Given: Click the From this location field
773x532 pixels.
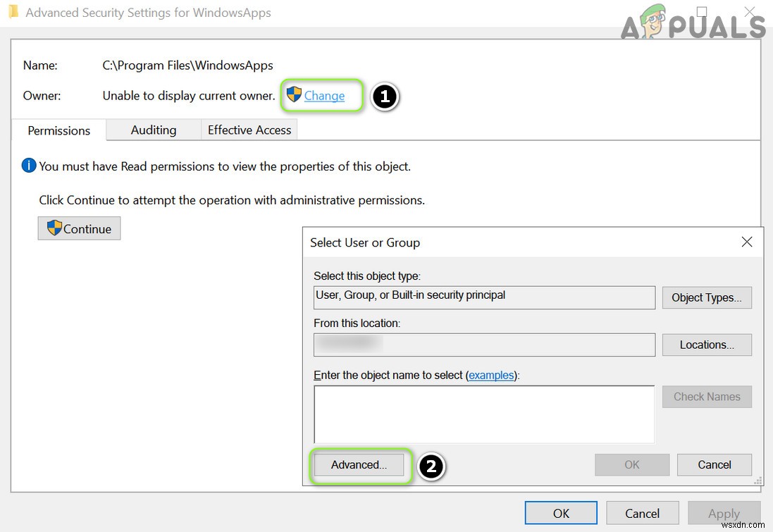Looking at the screenshot, I should [484, 345].
